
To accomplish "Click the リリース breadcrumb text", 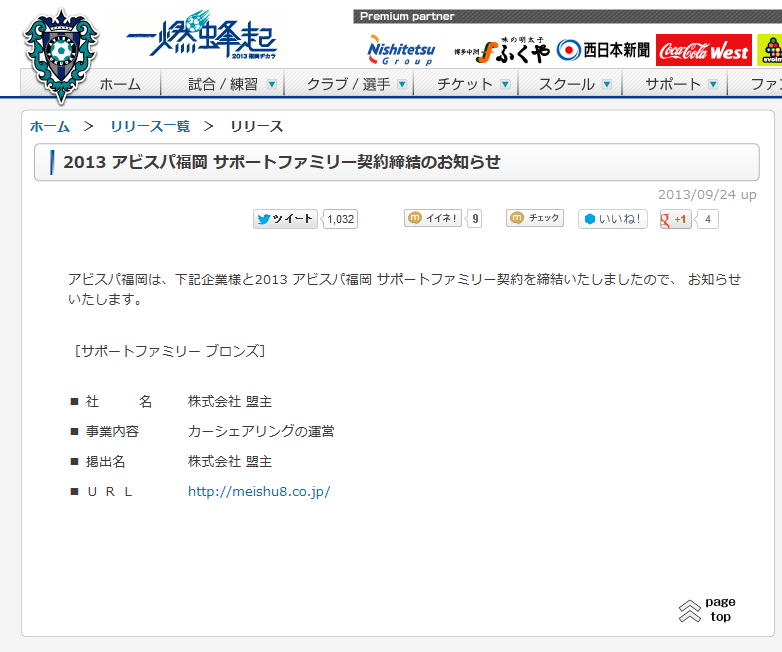I will [256, 127].
